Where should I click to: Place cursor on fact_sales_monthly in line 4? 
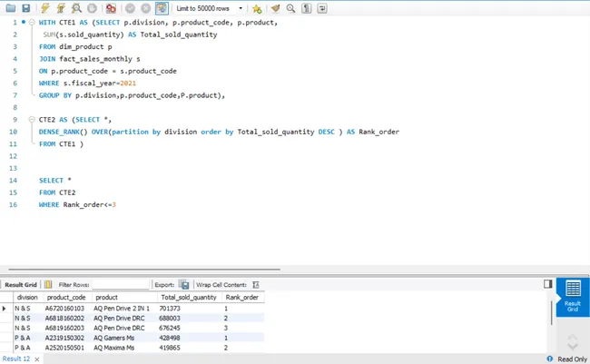[x=95, y=59]
